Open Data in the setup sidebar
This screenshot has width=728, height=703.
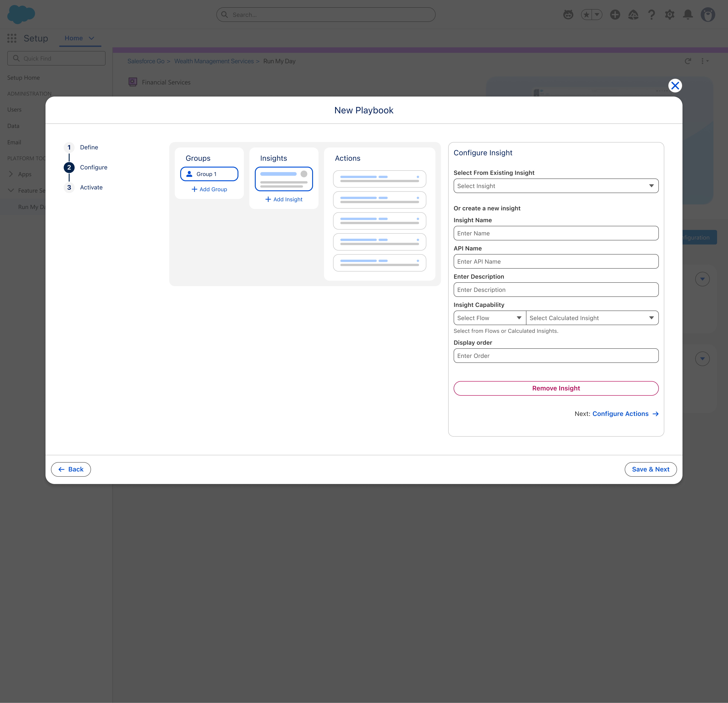coord(13,126)
